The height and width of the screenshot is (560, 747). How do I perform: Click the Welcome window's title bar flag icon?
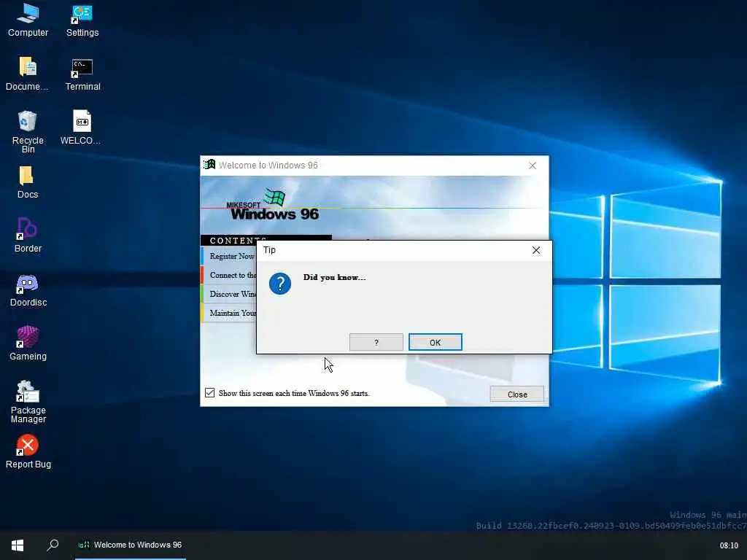click(209, 165)
